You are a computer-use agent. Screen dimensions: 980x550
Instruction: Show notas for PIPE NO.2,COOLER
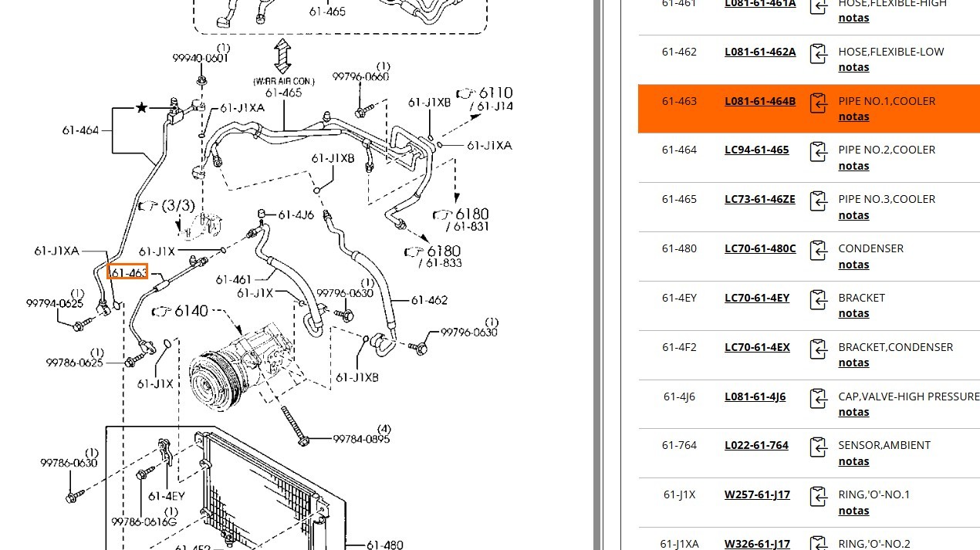(853, 166)
